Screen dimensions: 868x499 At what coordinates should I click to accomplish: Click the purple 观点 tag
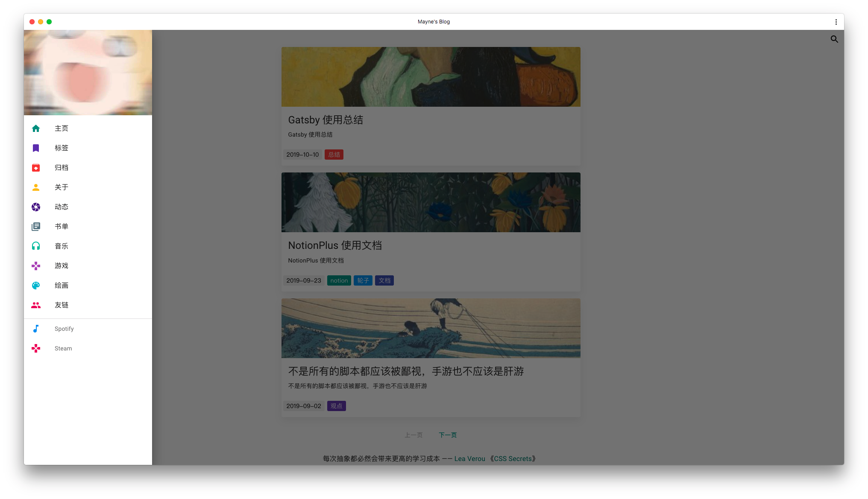[337, 406]
